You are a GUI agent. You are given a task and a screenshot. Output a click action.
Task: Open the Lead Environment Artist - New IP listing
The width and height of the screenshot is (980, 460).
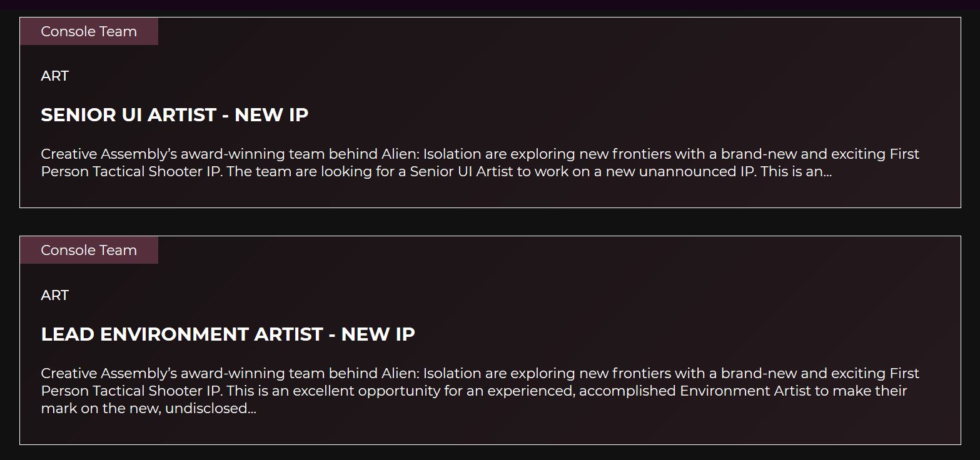(228, 334)
